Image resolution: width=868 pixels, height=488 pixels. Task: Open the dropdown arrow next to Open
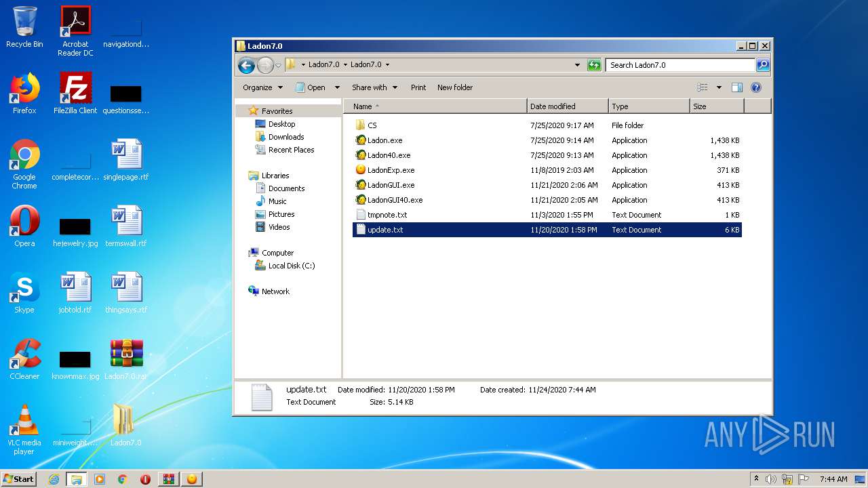pos(337,87)
